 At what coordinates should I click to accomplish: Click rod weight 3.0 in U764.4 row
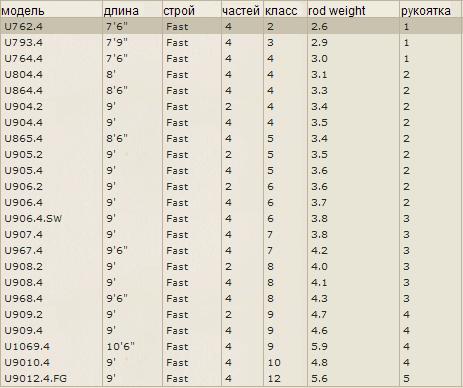click(x=319, y=58)
